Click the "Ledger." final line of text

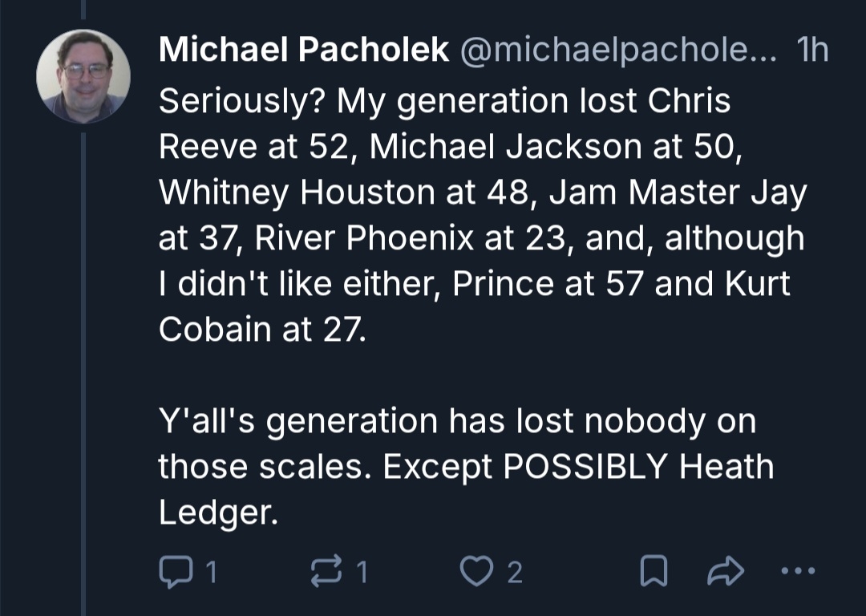pos(218,513)
